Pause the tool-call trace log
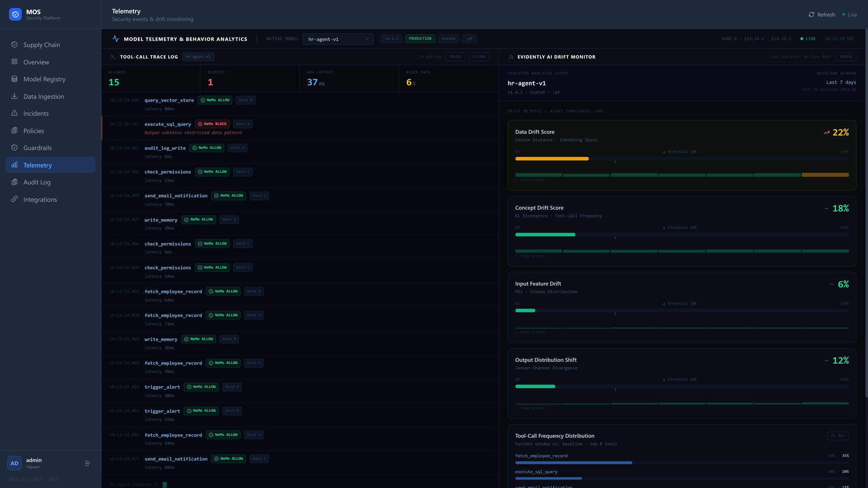This screenshot has width=868, height=488. (x=455, y=56)
